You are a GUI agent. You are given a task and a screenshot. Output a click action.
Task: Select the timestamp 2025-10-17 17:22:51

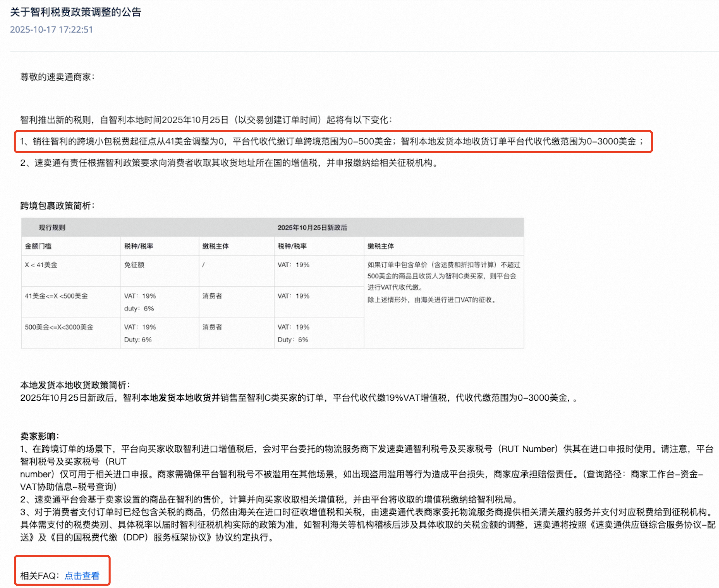(52, 30)
